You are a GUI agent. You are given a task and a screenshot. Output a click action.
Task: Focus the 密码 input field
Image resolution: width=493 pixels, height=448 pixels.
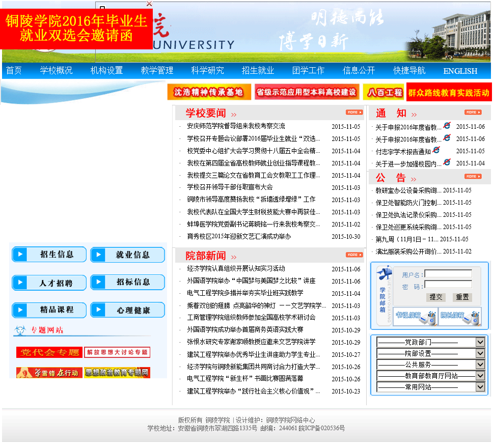tap(448, 285)
